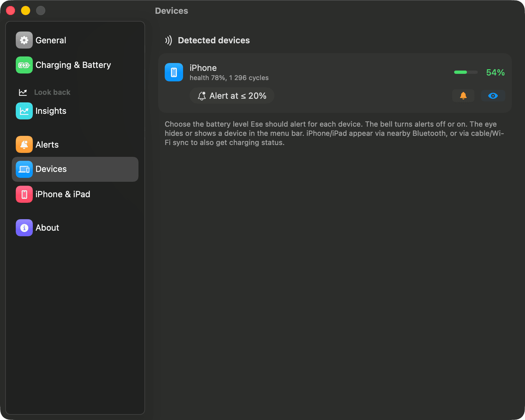This screenshot has height=420, width=525.
Task: Minimize the window with yellow button
Action: [x=26, y=10]
